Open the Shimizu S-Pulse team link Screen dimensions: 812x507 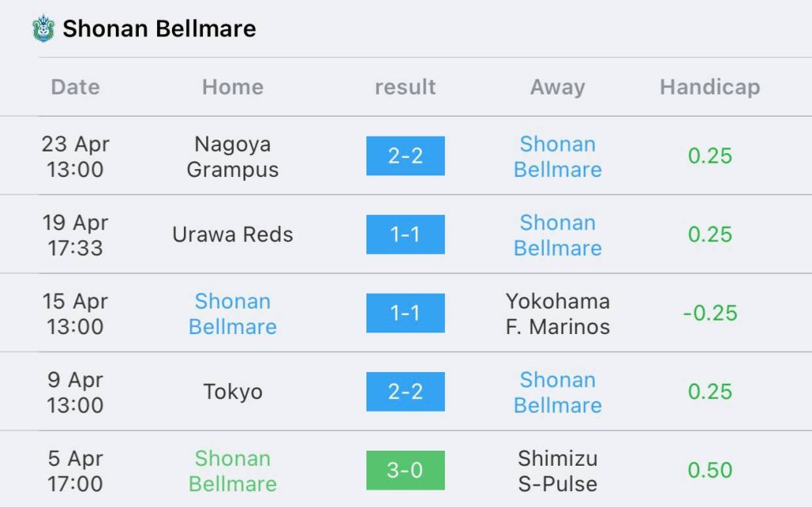tap(557, 471)
